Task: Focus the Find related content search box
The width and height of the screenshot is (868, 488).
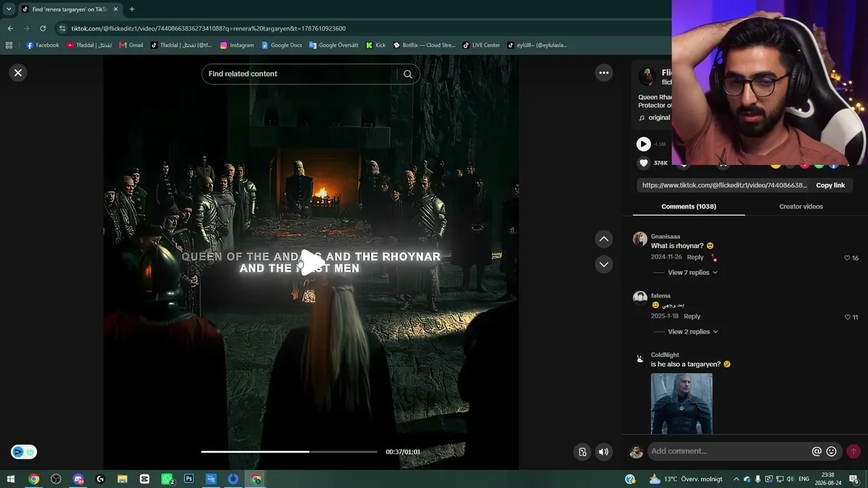Action: tap(302, 74)
